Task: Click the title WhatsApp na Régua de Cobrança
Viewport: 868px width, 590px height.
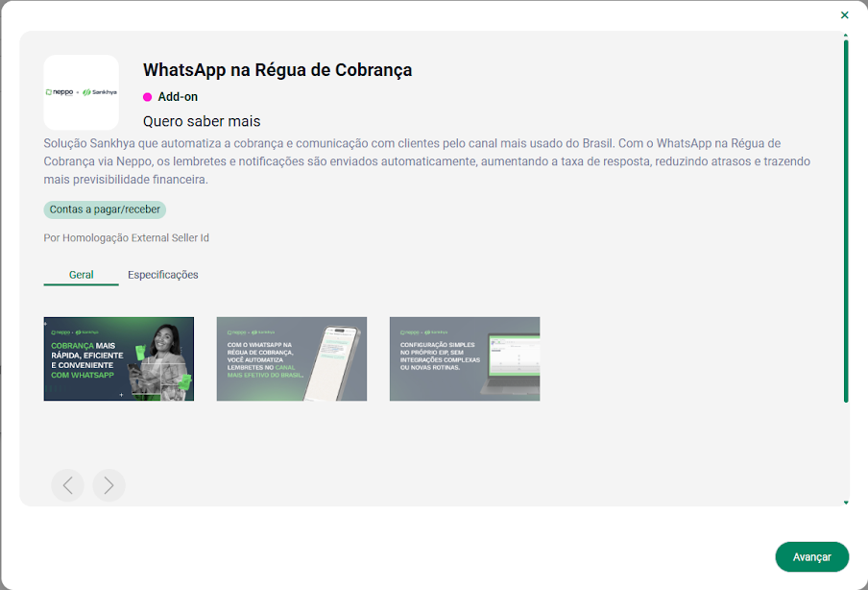Action: click(x=277, y=70)
